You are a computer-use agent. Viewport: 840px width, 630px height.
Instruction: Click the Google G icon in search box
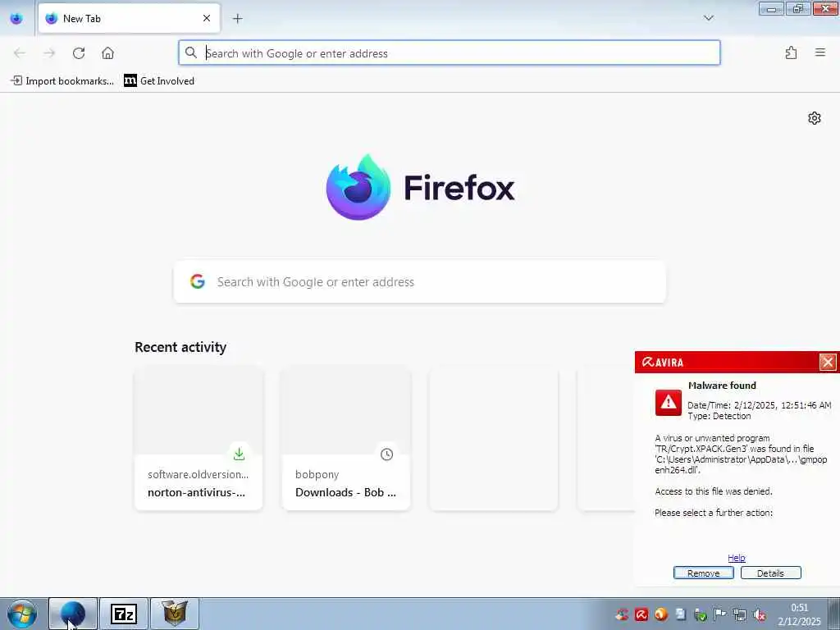pyautogui.click(x=198, y=282)
